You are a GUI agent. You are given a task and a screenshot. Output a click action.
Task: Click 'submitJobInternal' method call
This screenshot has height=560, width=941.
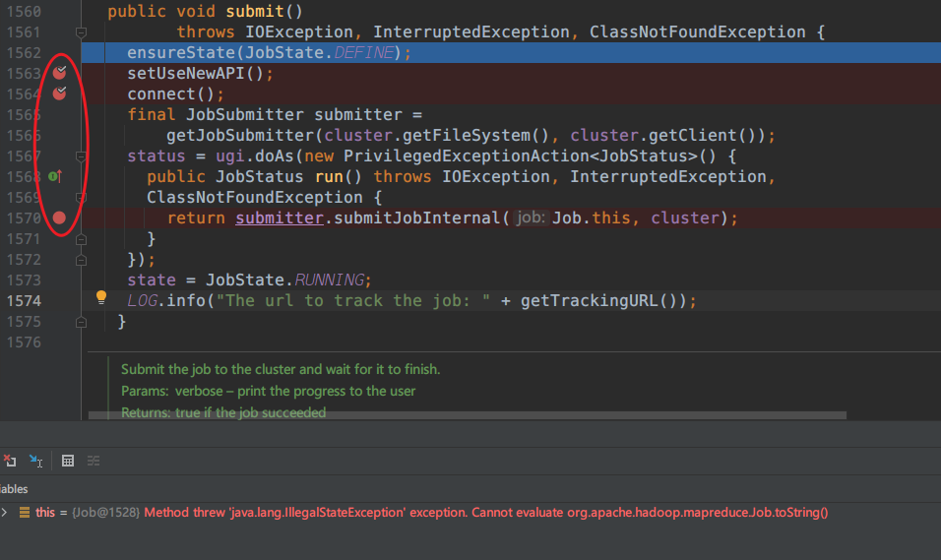coord(417,218)
